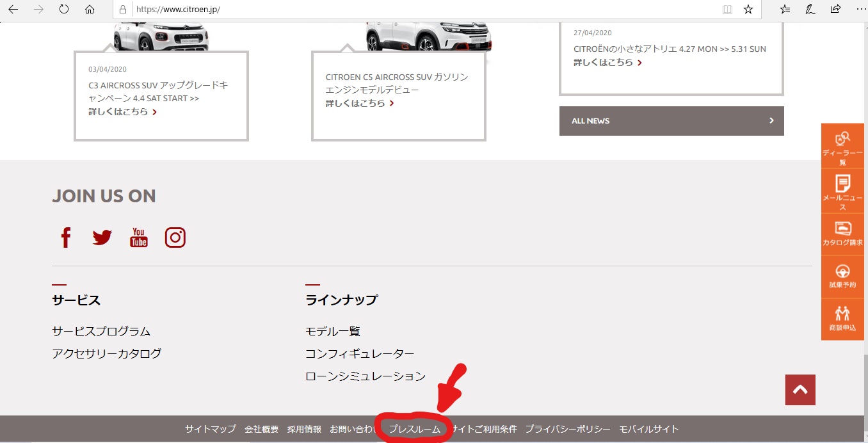Click the C3 AIRCROSS SUV アップグレードキャンペーン headline
This screenshot has width=868, height=443.
point(158,92)
